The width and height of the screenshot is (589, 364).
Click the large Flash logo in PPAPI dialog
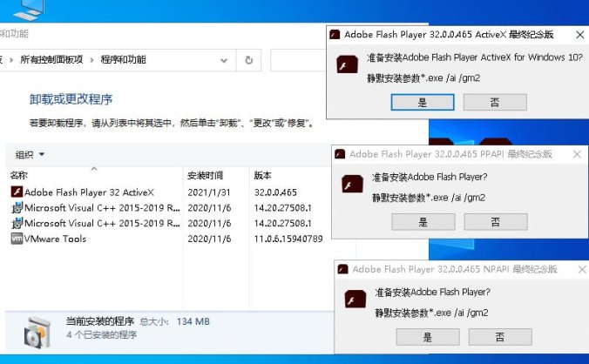point(352,184)
